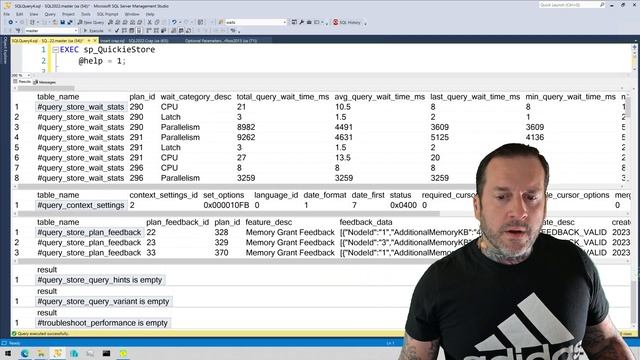Select the #query_context_settings cell

(81, 205)
